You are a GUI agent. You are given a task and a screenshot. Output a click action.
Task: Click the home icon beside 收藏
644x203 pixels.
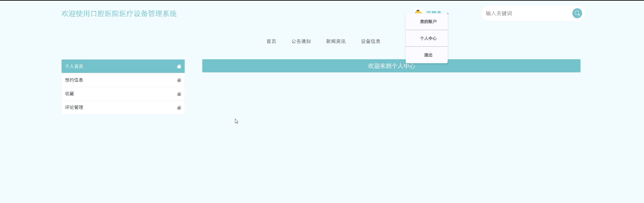coord(179,94)
